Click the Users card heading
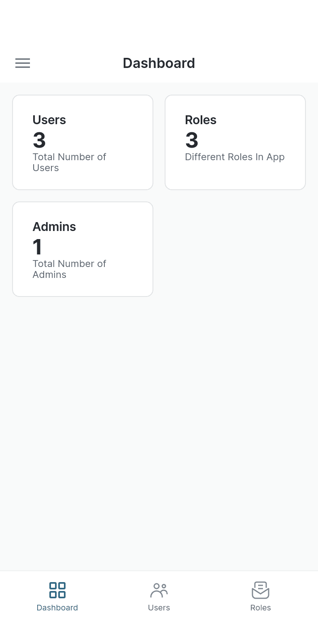This screenshot has height=644, width=318. (x=49, y=120)
